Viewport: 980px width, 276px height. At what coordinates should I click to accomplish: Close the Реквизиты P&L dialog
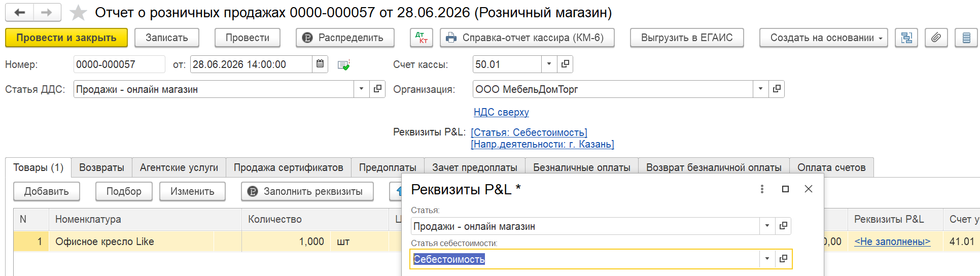[809, 189]
